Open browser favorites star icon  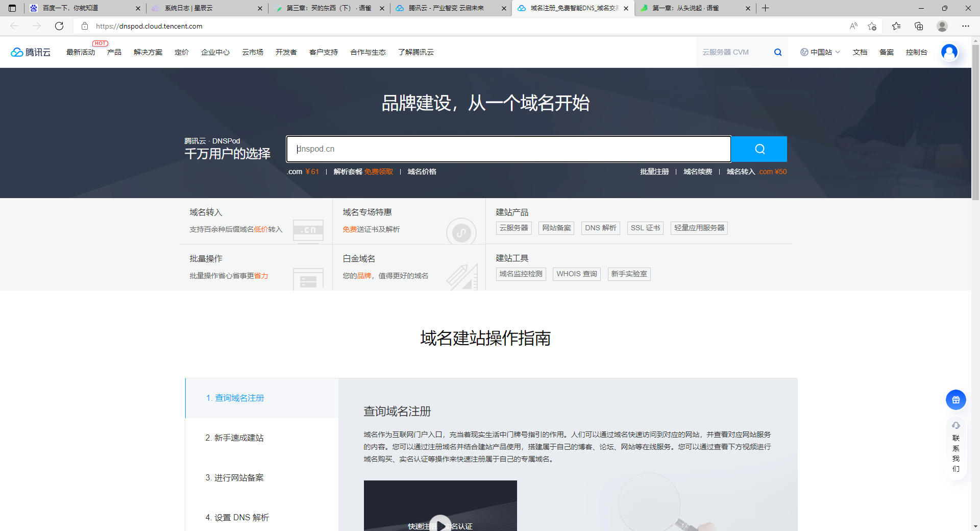(896, 26)
